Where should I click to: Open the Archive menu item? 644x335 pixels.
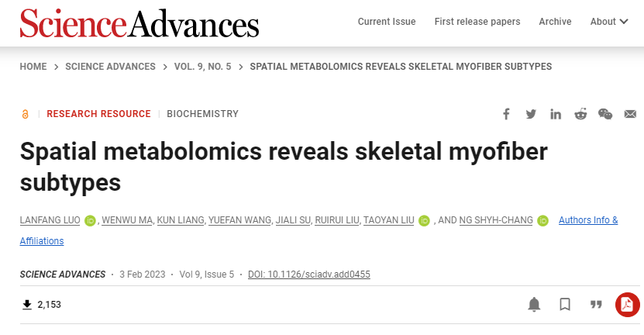555,22
